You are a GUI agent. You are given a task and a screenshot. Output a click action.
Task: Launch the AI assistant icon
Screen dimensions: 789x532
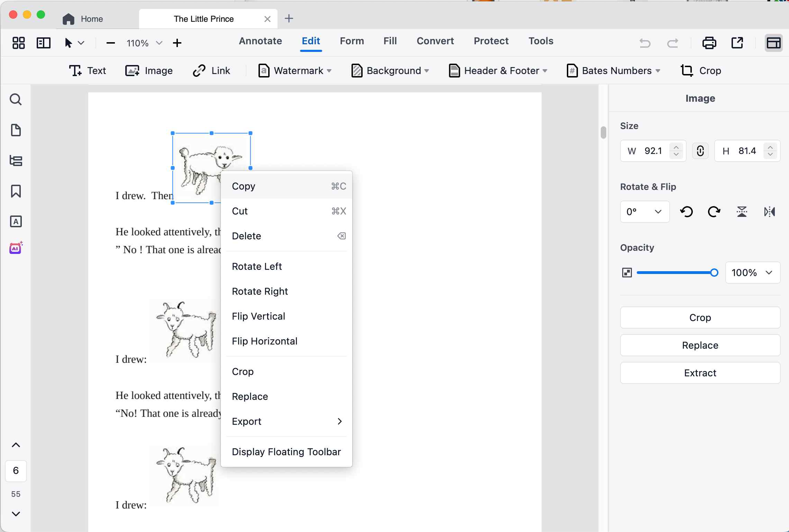point(16,248)
